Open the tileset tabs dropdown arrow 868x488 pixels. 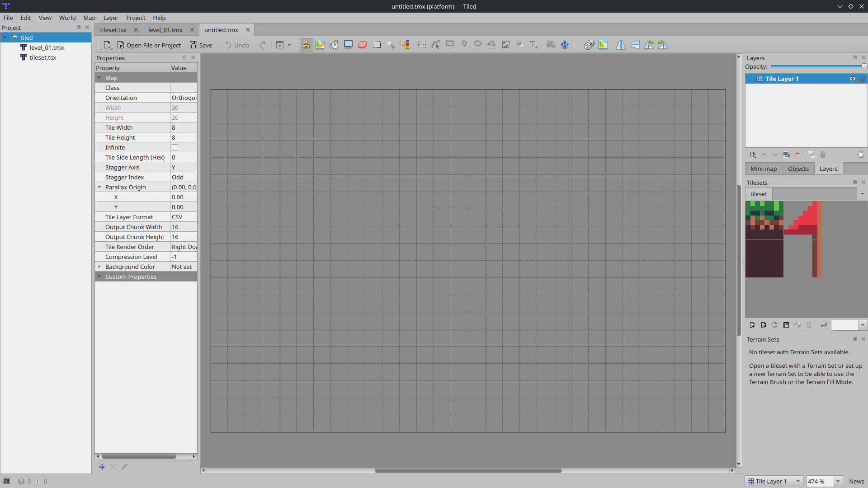click(863, 194)
